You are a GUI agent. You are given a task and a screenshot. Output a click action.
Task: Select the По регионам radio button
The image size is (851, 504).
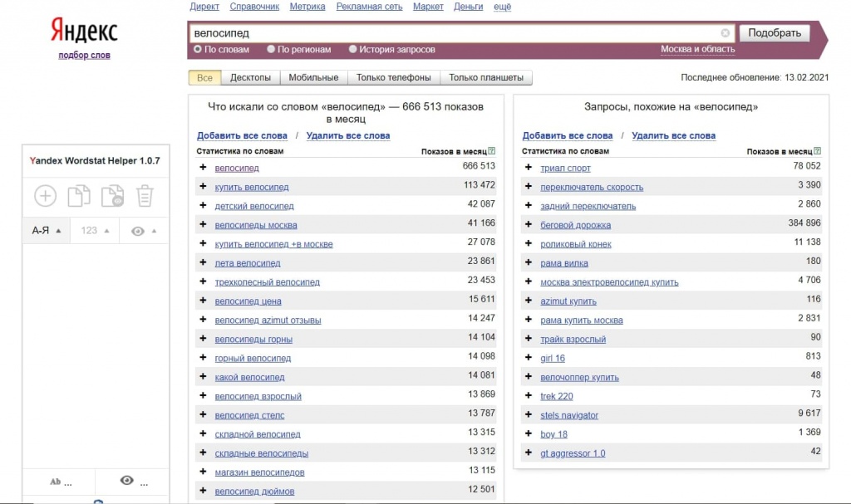click(268, 49)
